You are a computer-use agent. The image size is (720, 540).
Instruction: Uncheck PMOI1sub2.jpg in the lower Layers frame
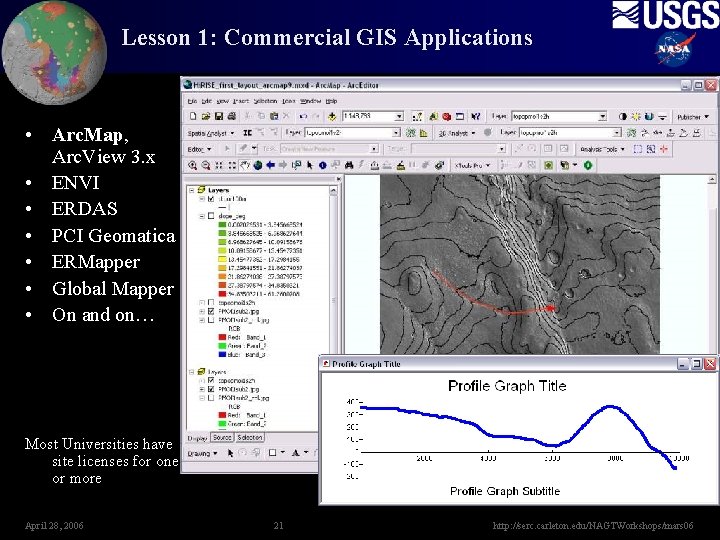(211, 389)
